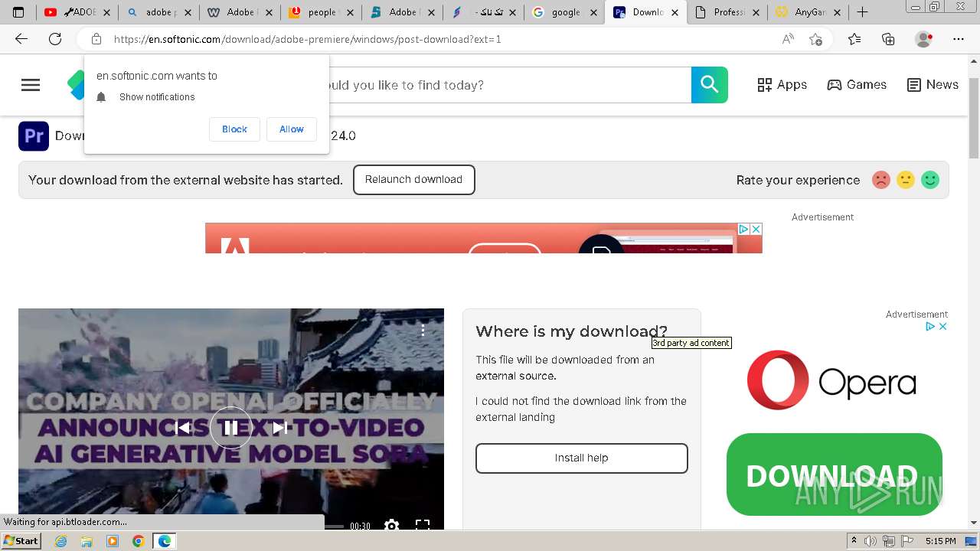Viewport: 980px width, 551px height.
Task: Show hidden system tray icons
Action: [854, 541]
